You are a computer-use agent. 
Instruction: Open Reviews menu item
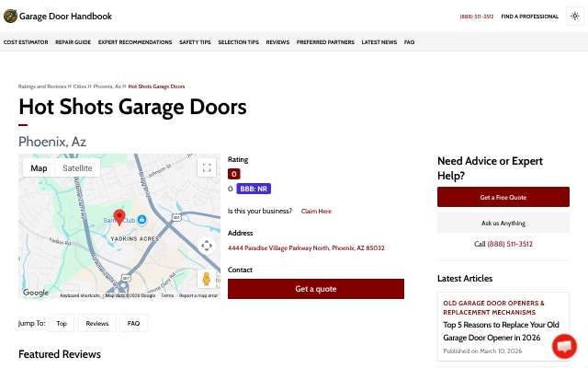pyautogui.click(x=277, y=42)
